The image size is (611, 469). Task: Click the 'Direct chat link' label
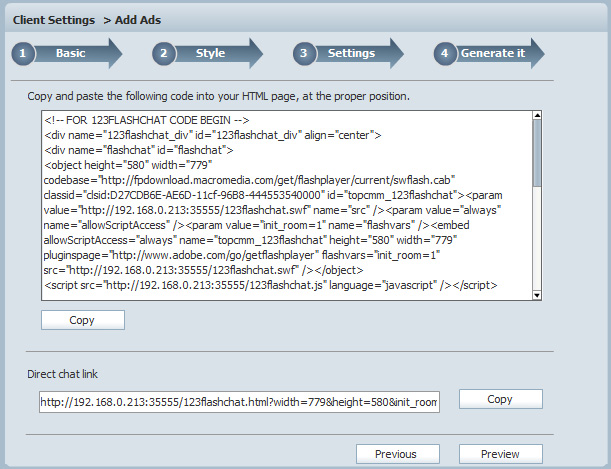point(62,374)
